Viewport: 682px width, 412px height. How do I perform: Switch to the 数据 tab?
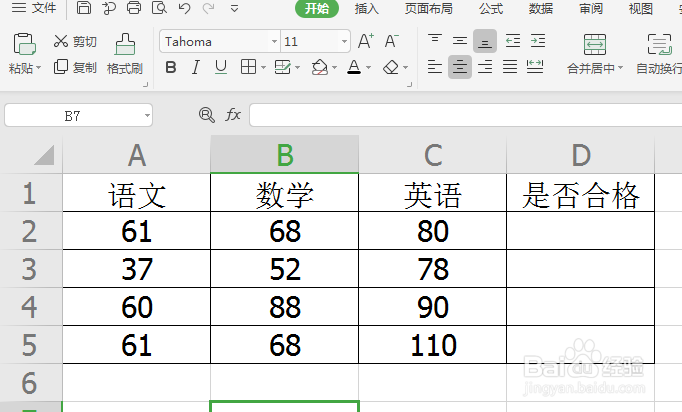(541, 8)
